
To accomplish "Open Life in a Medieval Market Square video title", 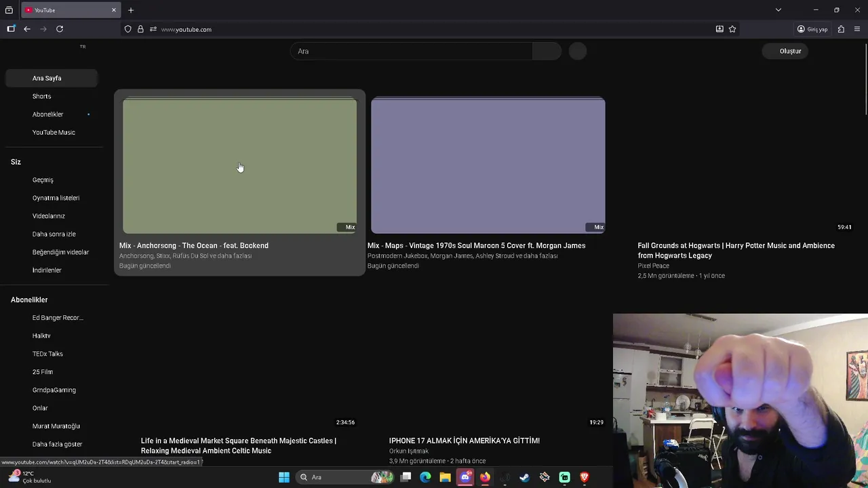I will pos(239,446).
